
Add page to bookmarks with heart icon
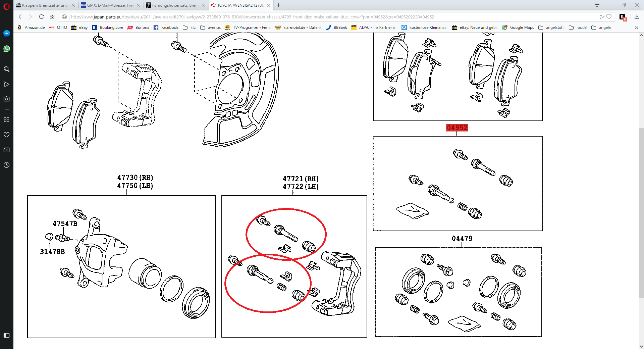point(609,17)
